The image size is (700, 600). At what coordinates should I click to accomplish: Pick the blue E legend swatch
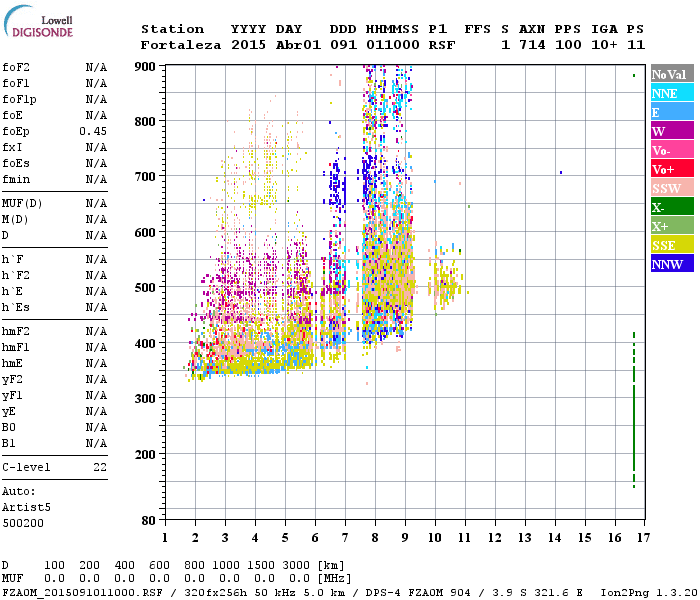click(x=671, y=112)
